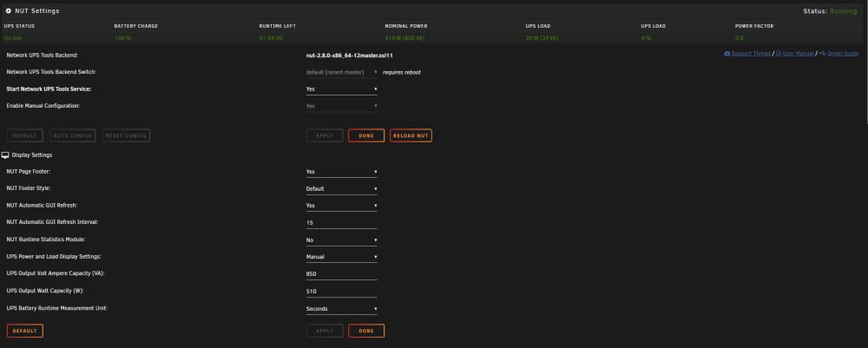
Task: Click the UPS load value 4 %
Action: coord(646,38)
